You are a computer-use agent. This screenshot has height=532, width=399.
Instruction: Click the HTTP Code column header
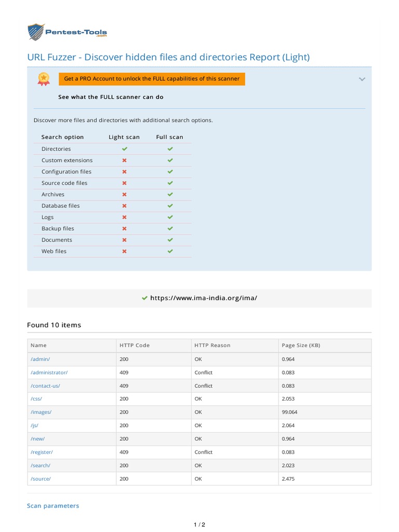coord(134,345)
